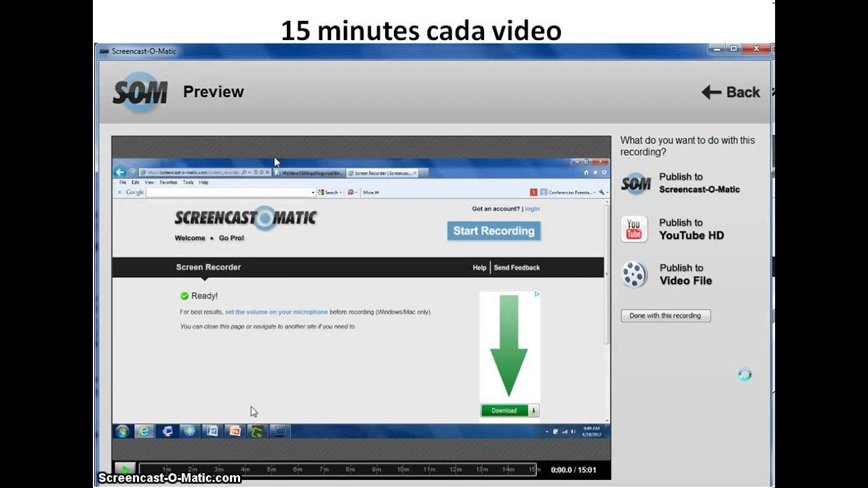868x488 pixels.
Task: Jump to the 5m mark on timeline
Action: pos(271,469)
